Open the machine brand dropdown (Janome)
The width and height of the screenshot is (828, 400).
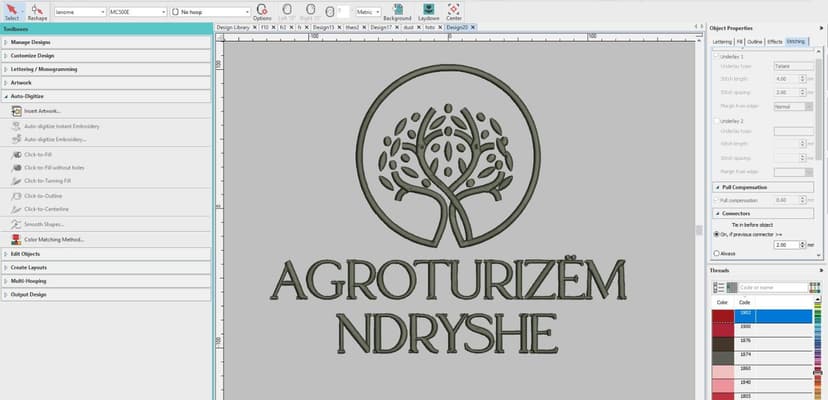click(x=80, y=12)
